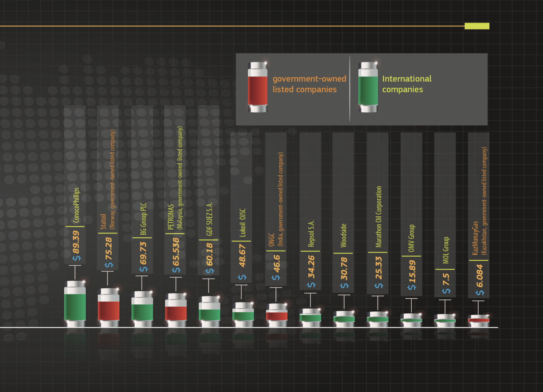Select the ONGC red barrel
Screen dimensions: 543x392
(276, 315)
